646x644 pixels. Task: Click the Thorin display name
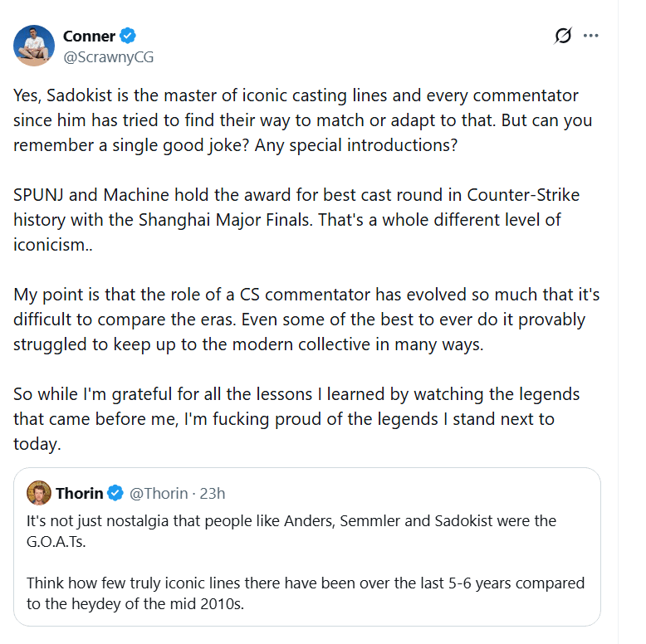pyautogui.click(x=79, y=494)
